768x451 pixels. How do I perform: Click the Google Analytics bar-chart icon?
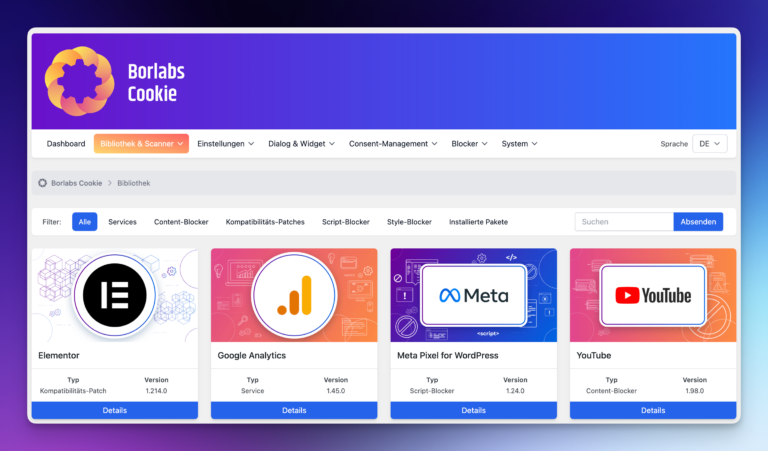[x=294, y=295]
